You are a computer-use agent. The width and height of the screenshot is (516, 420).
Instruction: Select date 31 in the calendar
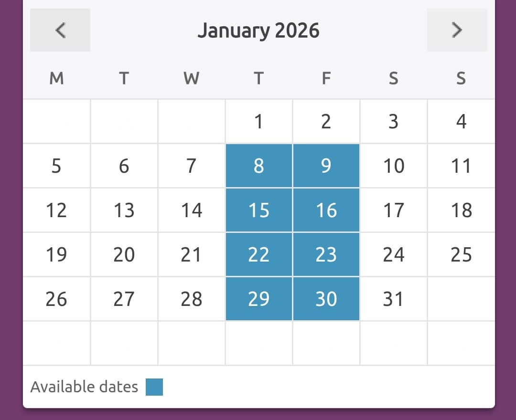coord(394,299)
